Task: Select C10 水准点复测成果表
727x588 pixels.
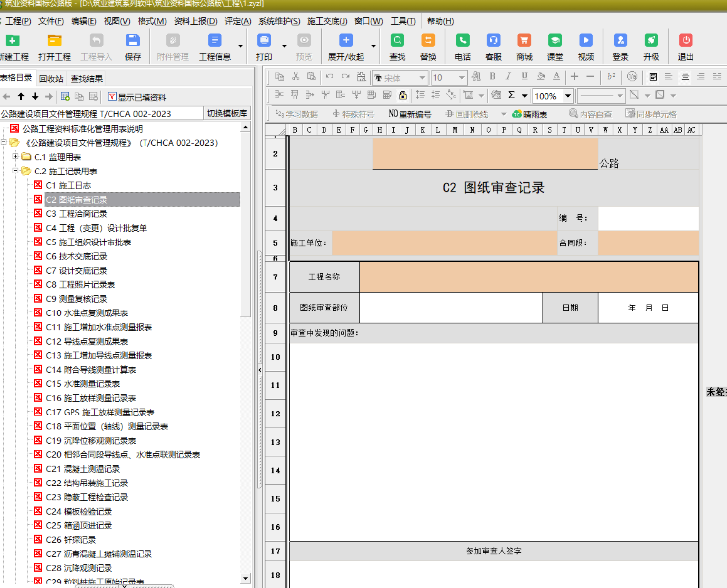Action: pos(87,313)
